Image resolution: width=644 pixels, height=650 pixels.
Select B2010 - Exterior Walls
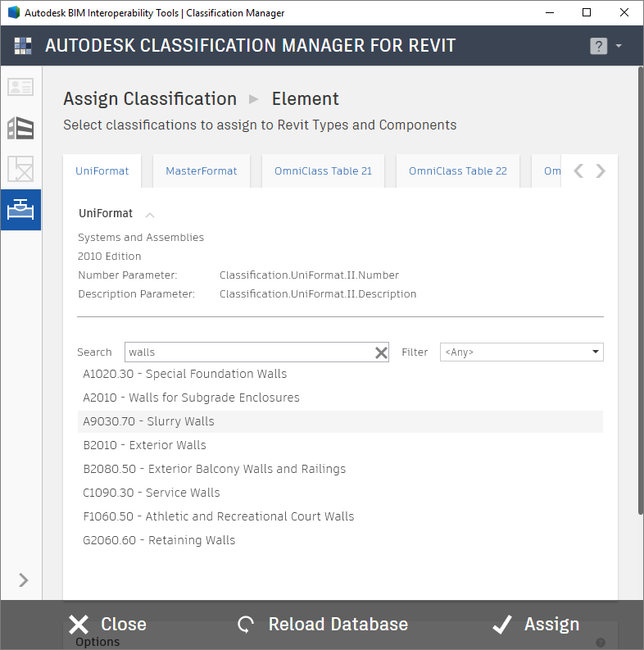(x=340, y=445)
